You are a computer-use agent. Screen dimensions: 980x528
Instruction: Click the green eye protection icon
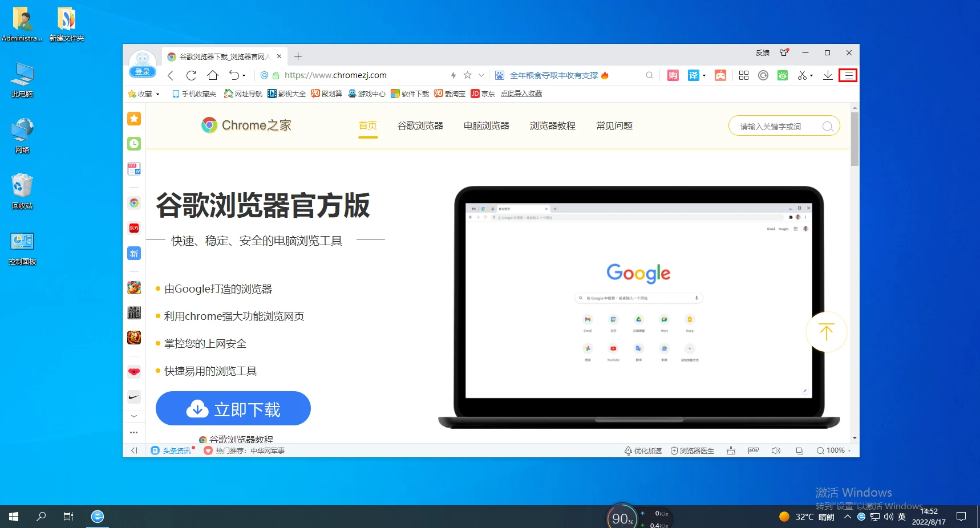[x=783, y=75]
